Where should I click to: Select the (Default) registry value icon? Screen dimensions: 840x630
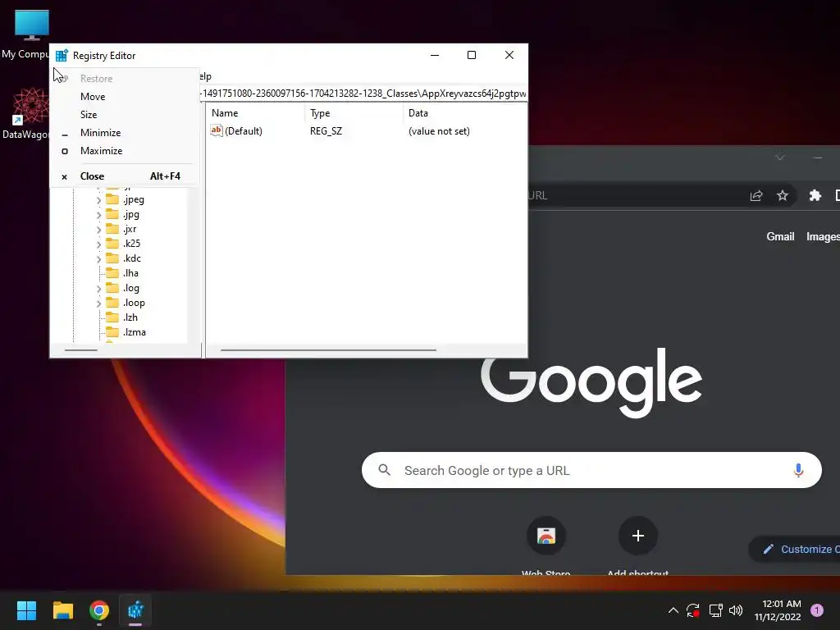coord(217,130)
